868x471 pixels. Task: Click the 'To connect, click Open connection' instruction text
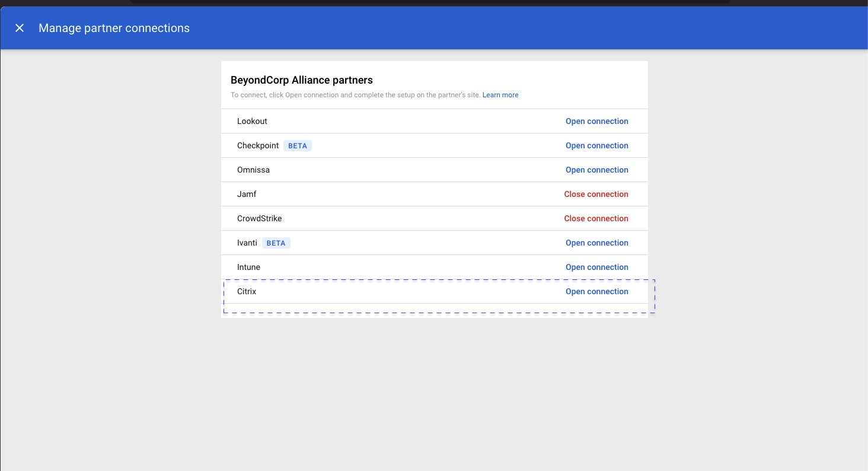pyautogui.click(x=356, y=95)
